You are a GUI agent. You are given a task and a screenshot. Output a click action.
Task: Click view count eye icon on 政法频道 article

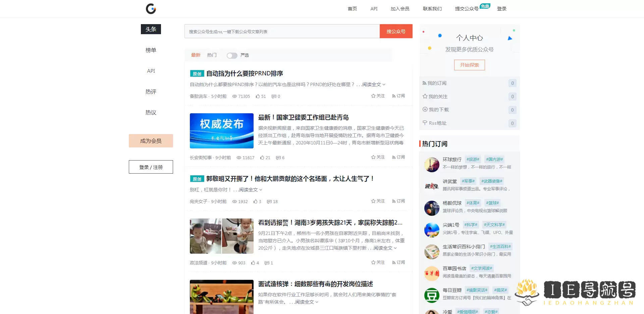pos(234,263)
